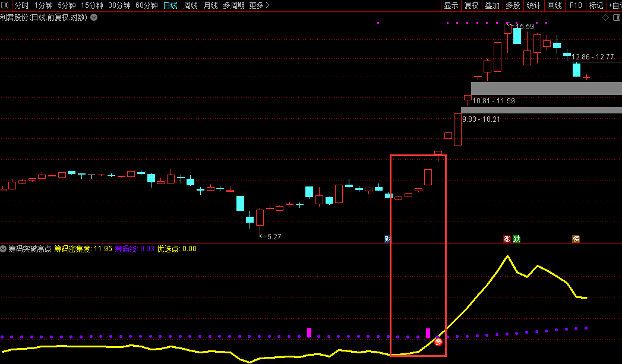Click the 9.83 - 10.21 gap label
Image resolution: width=622 pixels, height=364 pixels.
481,119
